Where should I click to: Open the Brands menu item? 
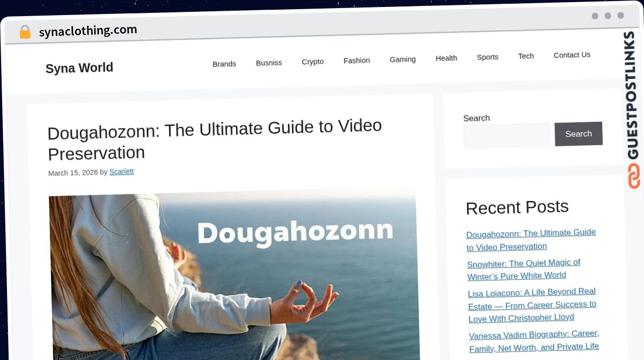224,64
